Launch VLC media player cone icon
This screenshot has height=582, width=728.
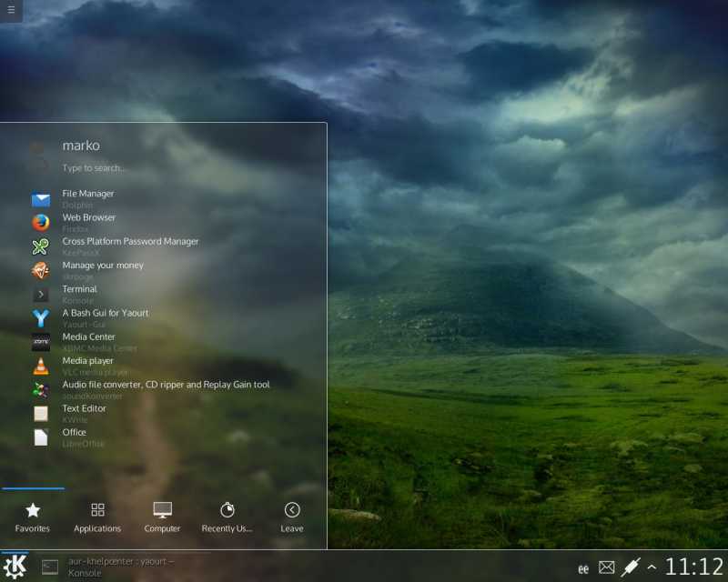click(x=41, y=366)
